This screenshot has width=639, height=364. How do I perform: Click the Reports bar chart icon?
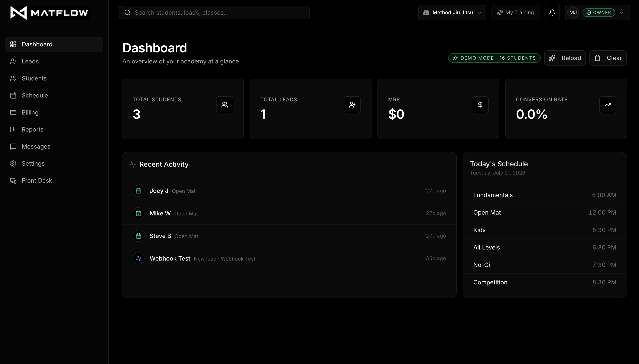(x=13, y=129)
